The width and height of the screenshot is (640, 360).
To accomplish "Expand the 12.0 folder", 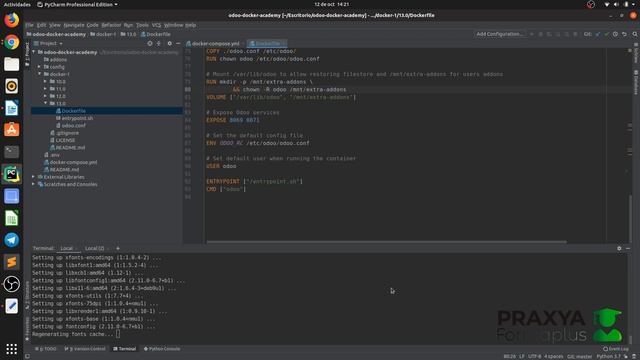I will (x=45, y=96).
